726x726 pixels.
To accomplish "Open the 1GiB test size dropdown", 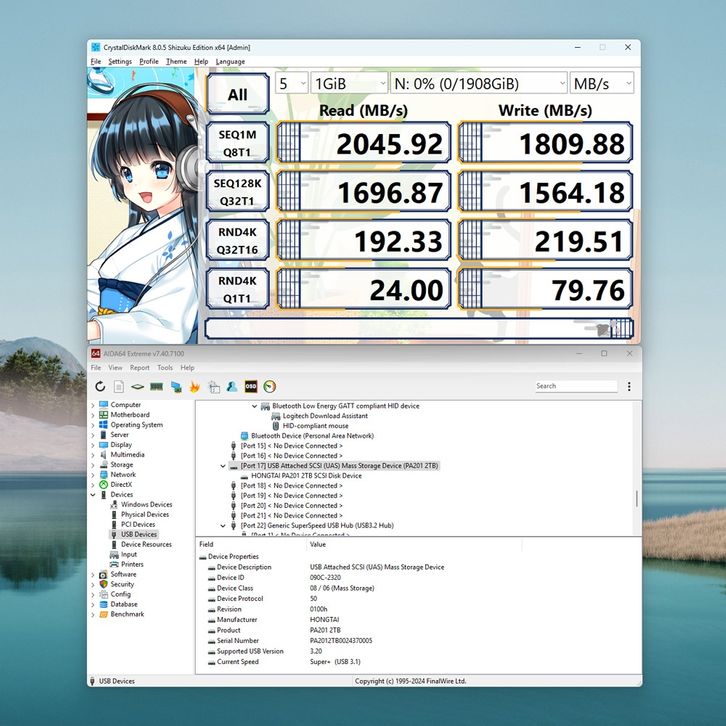I will point(349,84).
